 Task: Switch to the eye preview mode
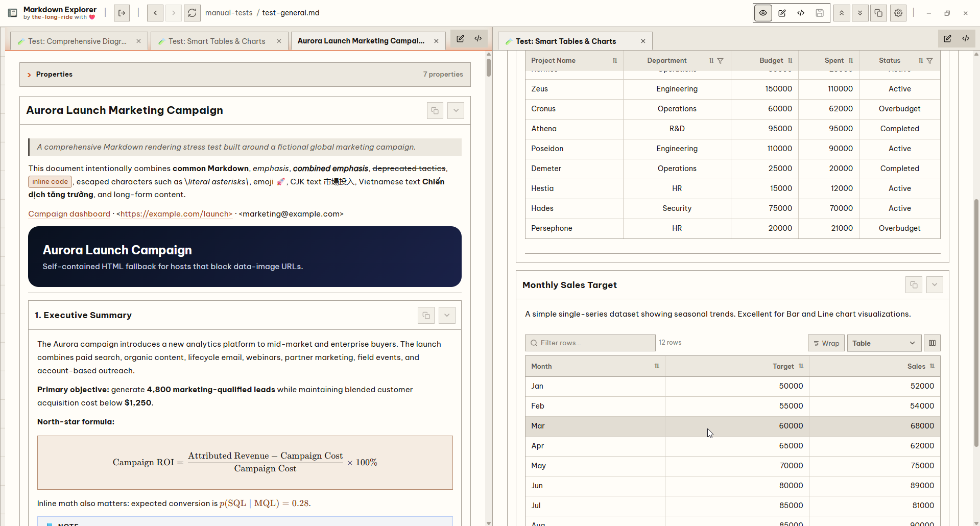point(763,13)
